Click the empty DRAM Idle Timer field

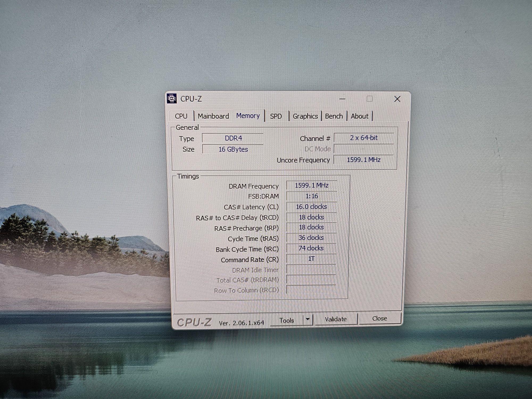point(311,269)
